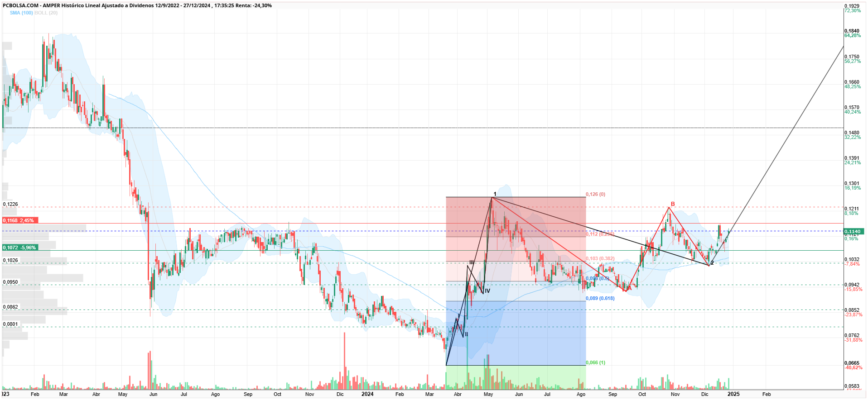Click the 0,0852 price axis label
Image resolution: width=868 pixels, height=400 pixels.
(852, 310)
